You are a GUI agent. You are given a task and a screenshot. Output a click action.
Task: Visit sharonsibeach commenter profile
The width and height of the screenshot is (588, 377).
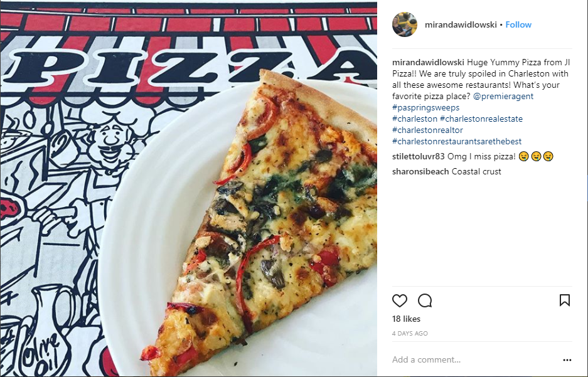pyautogui.click(x=420, y=172)
